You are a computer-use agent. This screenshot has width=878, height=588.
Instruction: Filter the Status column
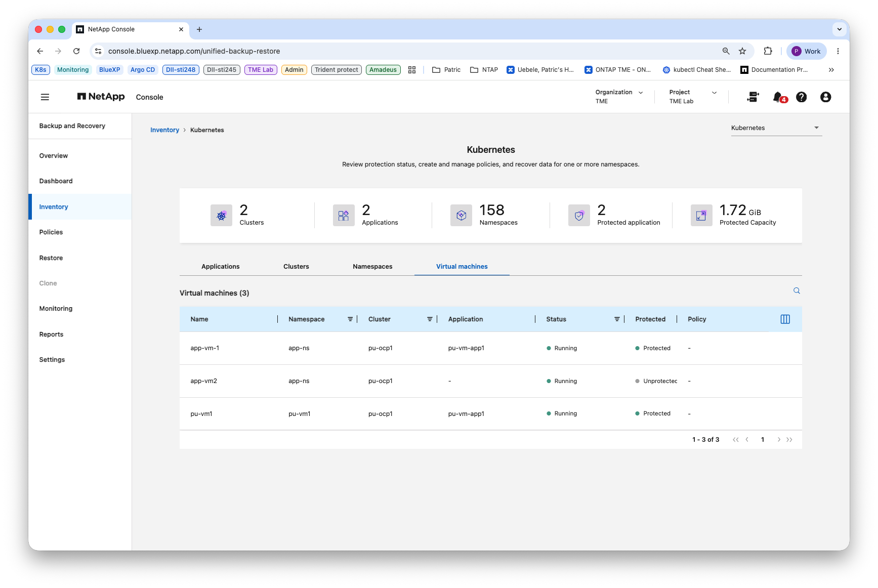tap(617, 319)
